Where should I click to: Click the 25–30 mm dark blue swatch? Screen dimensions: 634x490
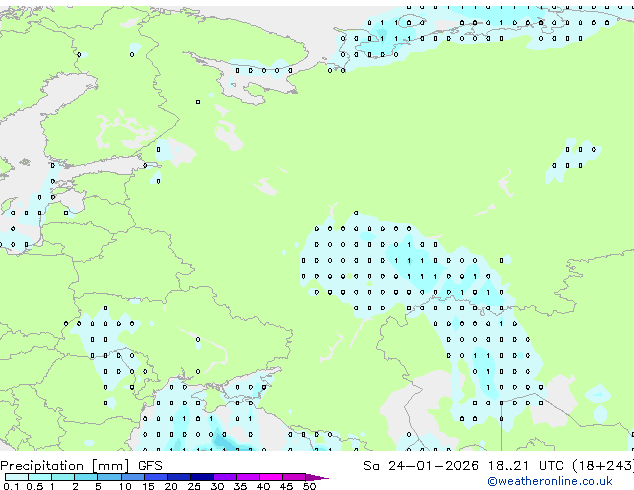[x=202, y=477]
